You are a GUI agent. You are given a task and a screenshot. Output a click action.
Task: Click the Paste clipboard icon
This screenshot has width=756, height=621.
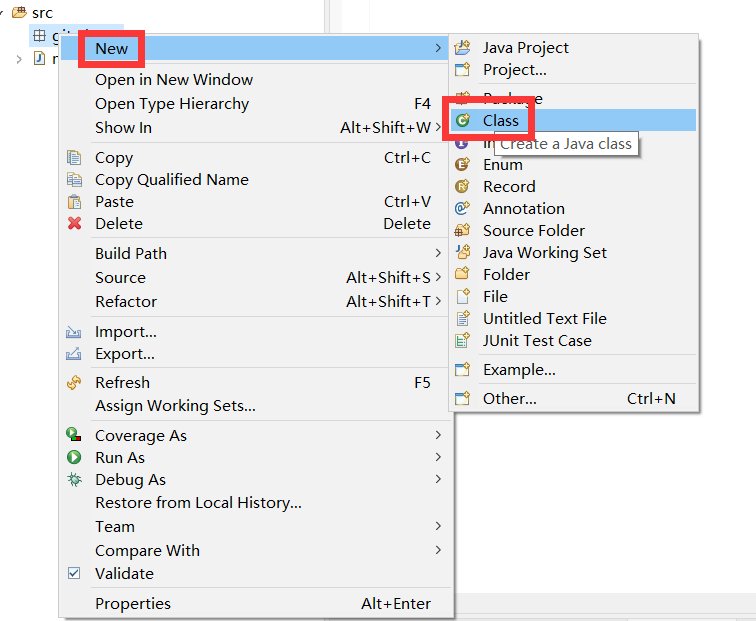74,202
